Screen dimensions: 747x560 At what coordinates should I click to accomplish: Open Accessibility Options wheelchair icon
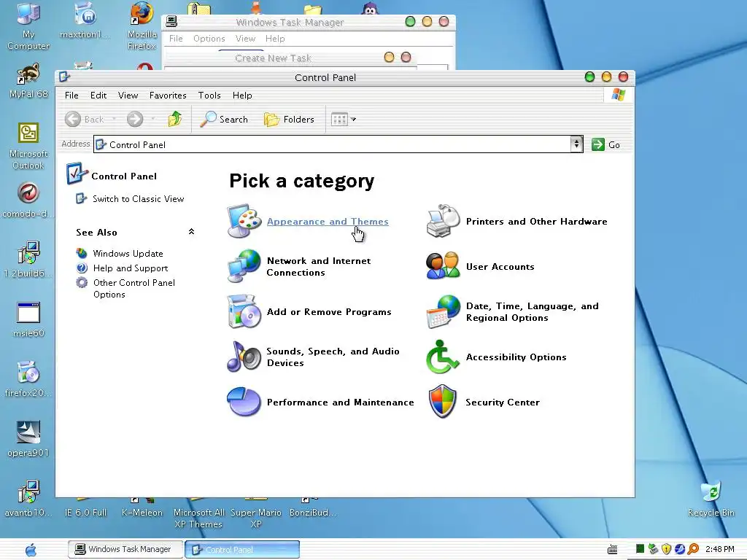pos(443,357)
